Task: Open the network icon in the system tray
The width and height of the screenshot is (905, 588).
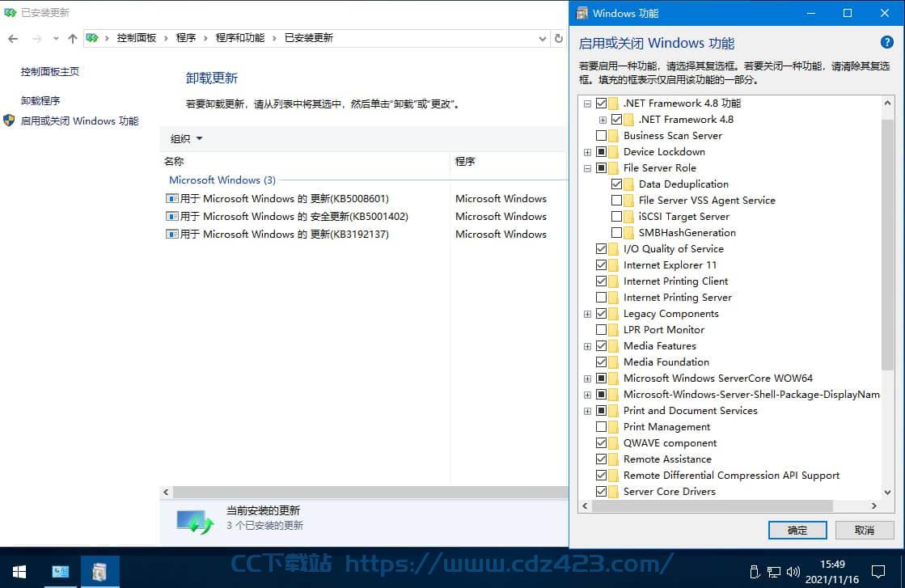Action: [x=773, y=572]
